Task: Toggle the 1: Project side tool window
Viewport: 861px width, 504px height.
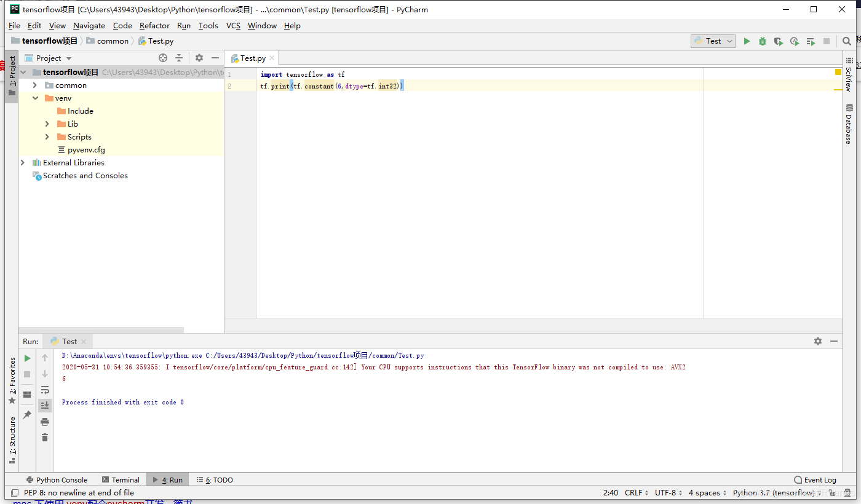Action: [12, 76]
